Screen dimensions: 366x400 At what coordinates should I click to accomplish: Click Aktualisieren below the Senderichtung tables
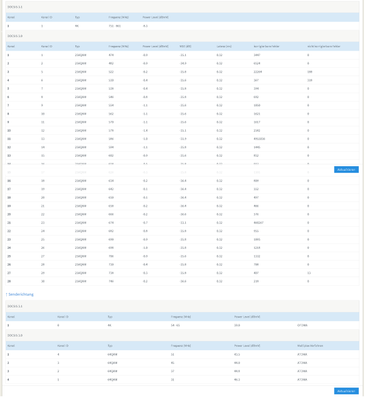click(346, 391)
